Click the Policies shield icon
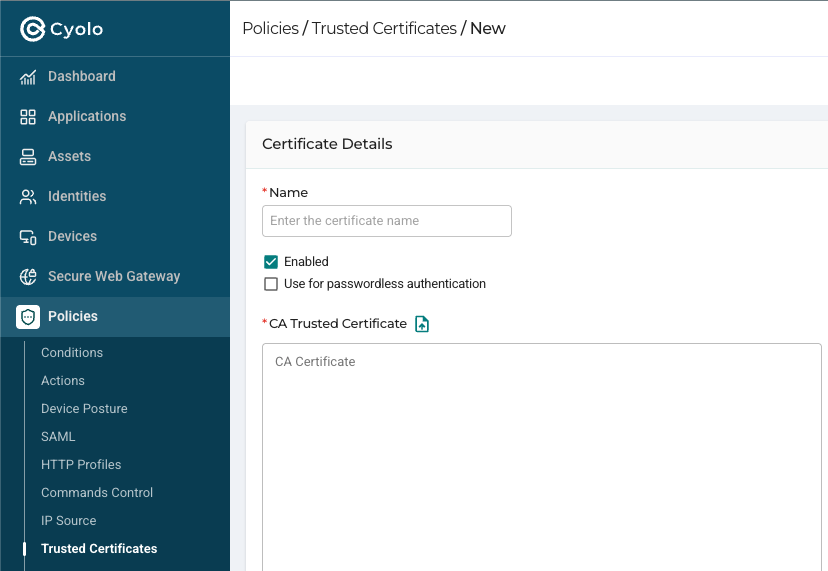This screenshot has width=828, height=571. 28,317
